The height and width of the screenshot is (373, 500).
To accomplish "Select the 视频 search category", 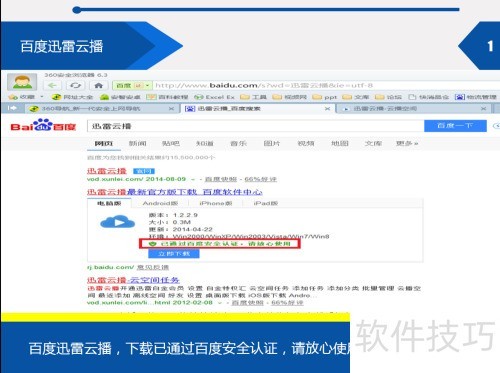I will pos(306,143).
